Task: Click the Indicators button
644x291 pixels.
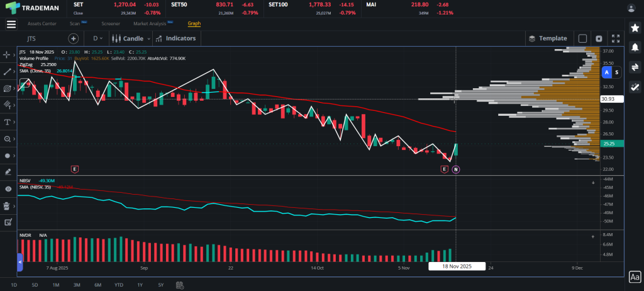Action: 176,38
